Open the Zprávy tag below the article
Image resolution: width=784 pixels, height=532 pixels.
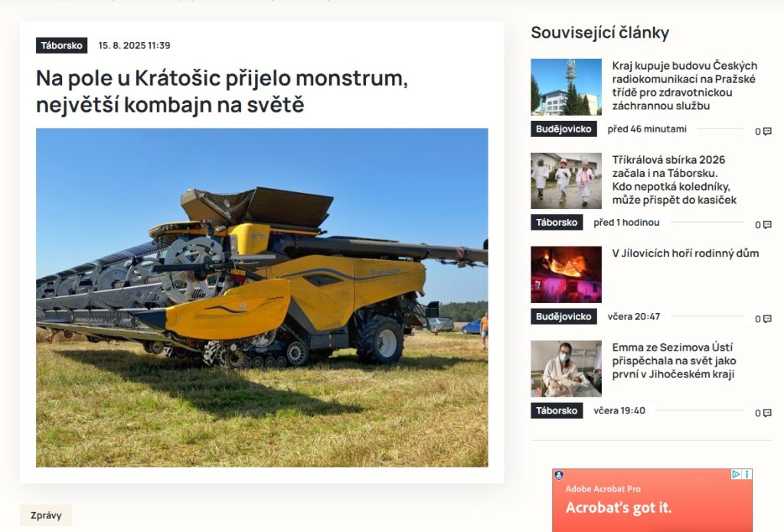click(x=46, y=515)
